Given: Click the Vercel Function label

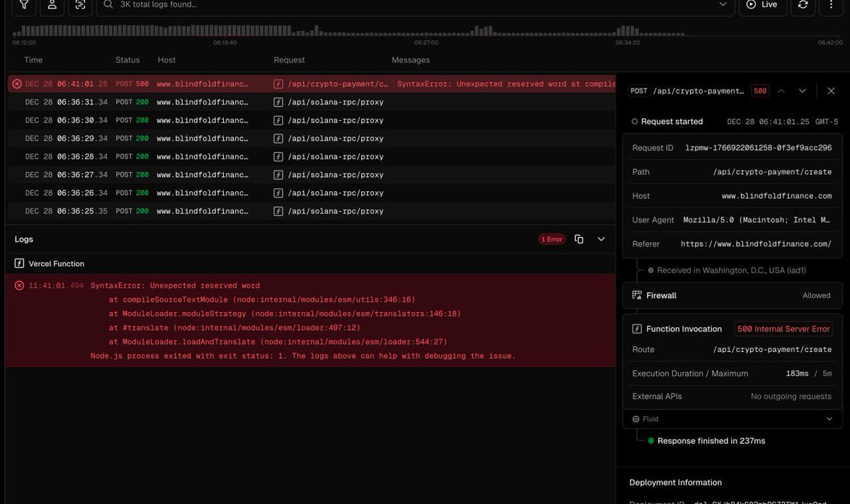Looking at the screenshot, I should [56, 263].
